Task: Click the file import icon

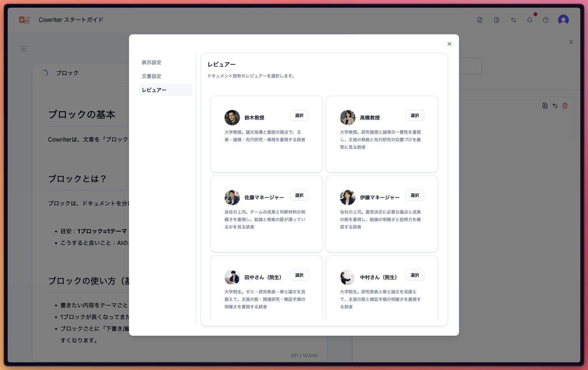Action: click(496, 20)
